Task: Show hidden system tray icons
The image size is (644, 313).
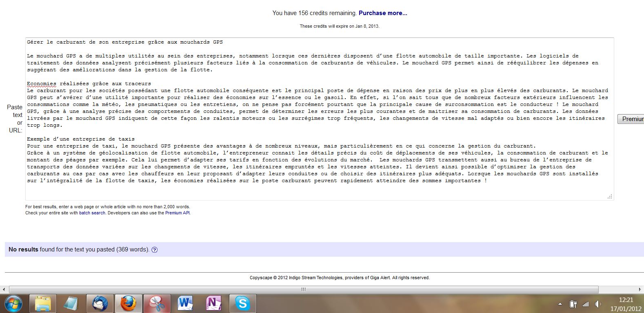Action: pos(560,304)
